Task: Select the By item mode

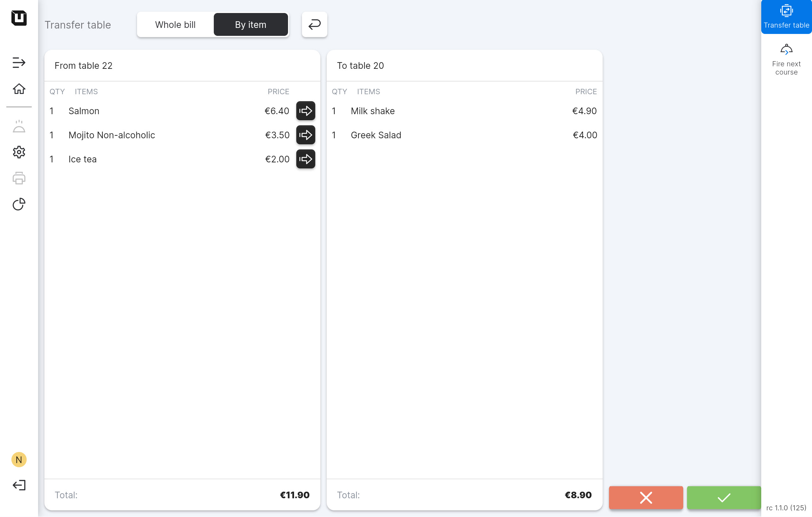Action: tap(251, 25)
